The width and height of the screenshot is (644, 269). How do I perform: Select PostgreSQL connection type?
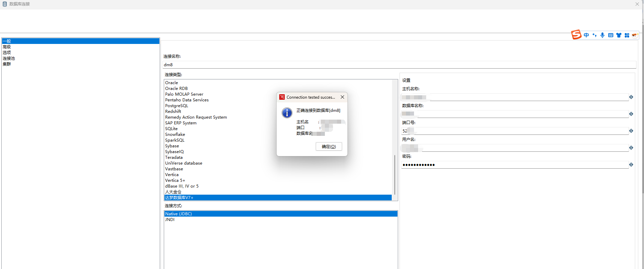click(x=278, y=106)
